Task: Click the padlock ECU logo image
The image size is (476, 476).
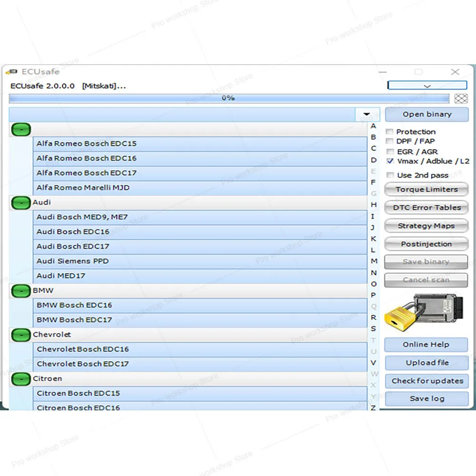Action: point(424,312)
